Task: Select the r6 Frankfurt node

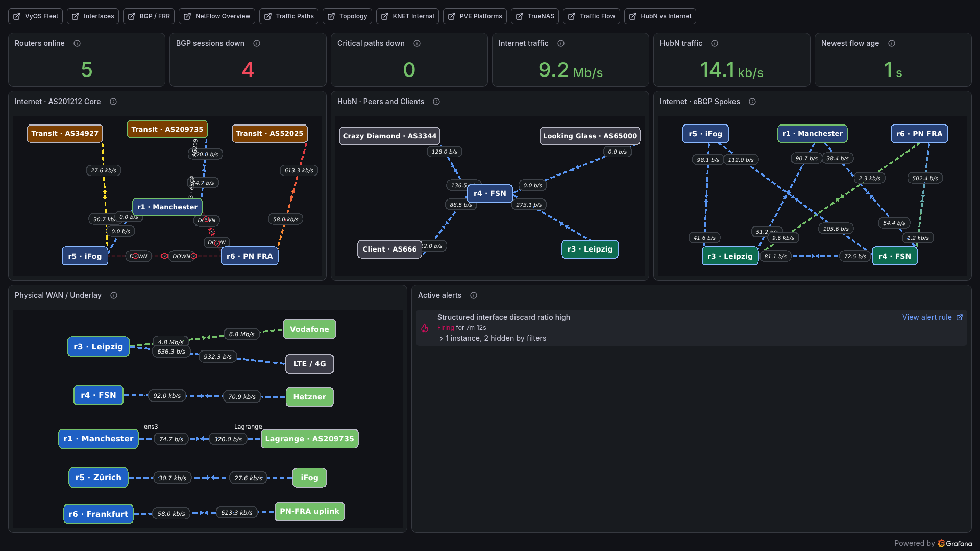Action: [99, 514]
